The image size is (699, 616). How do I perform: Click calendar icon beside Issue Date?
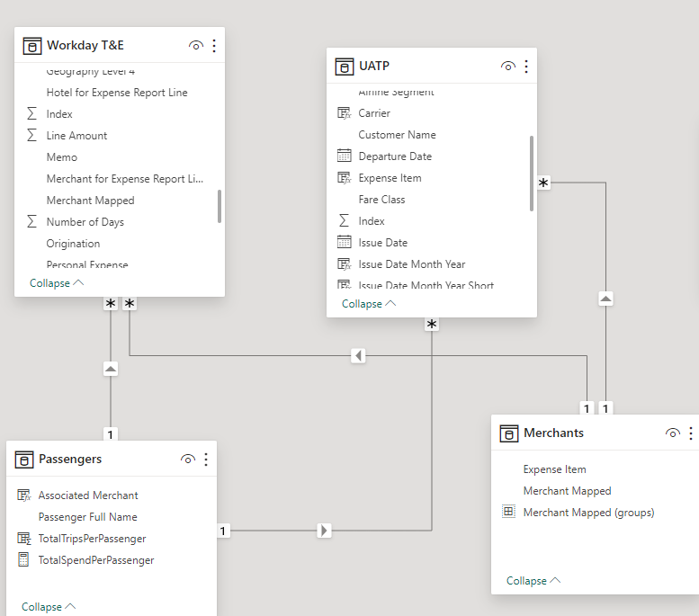(345, 242)
